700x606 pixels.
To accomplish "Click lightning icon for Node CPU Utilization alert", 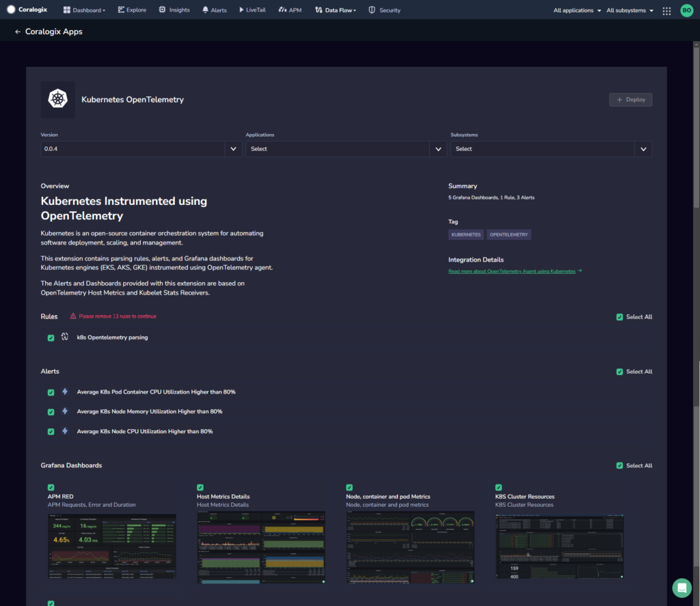I will click(65, 431).
